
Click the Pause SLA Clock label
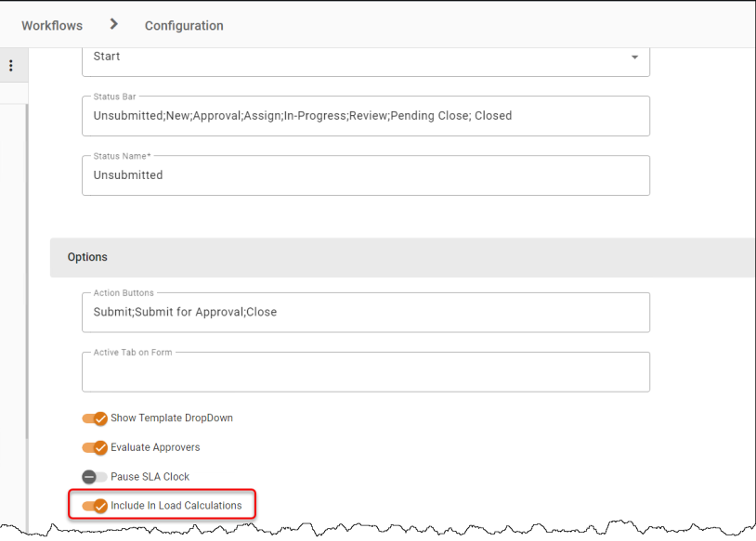click(x=150, y=477)
